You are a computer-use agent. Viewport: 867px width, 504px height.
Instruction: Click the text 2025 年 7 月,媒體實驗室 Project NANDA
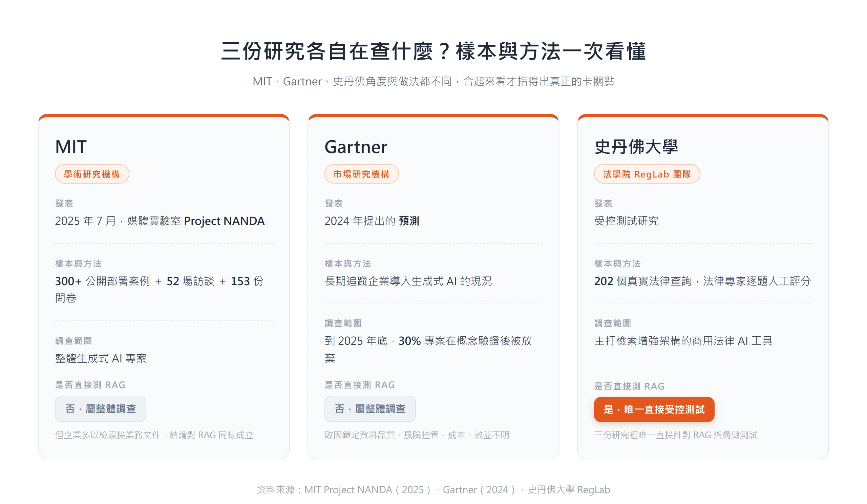point(160,220)
